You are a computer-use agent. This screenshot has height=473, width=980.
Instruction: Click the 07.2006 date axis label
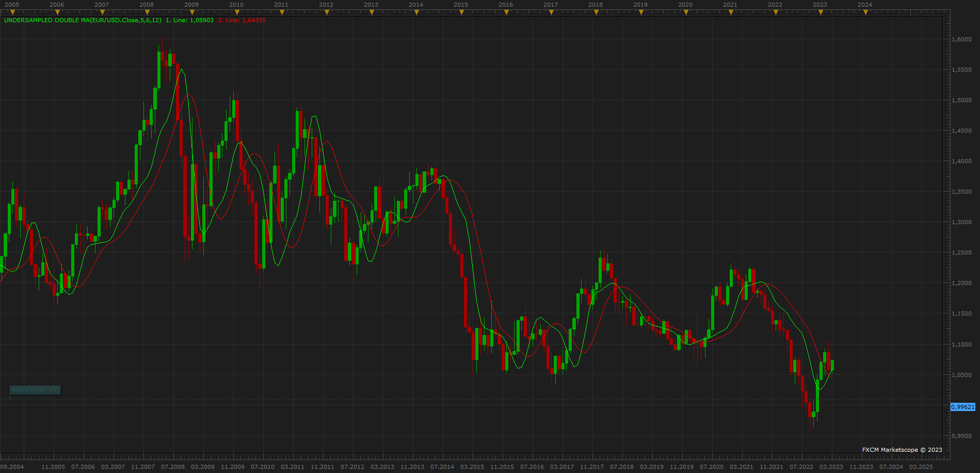(x=83, y=467)
